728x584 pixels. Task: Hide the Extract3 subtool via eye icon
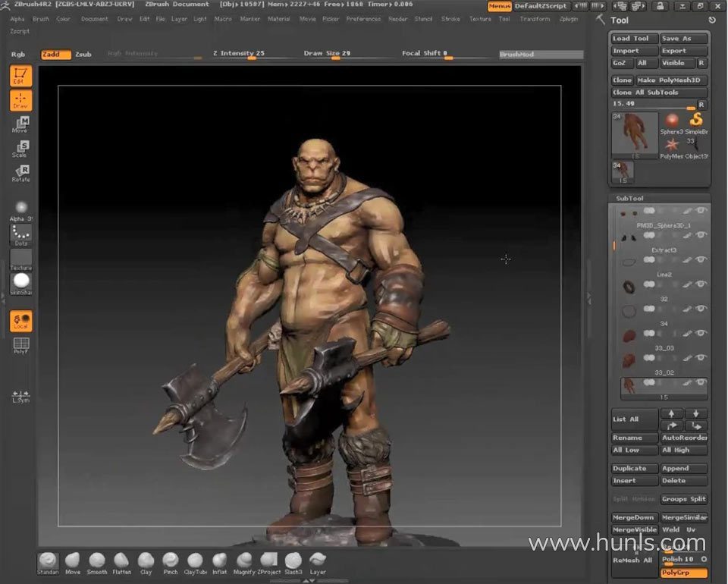(x=701, y=236)
